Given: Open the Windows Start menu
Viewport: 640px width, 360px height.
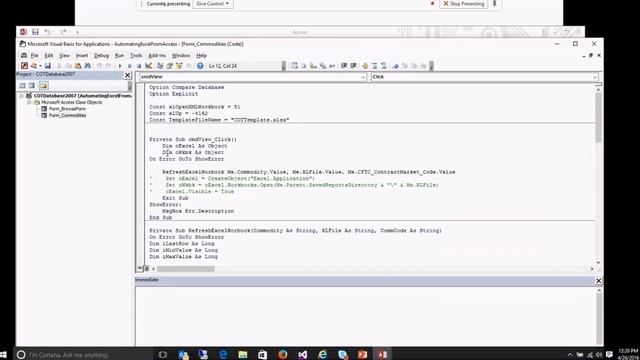Looking at the screenshot, I should [3, 354].
